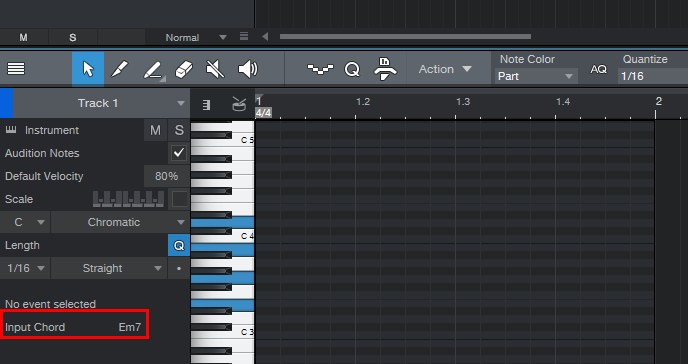This screenshot has height=364, width=688.
Task: Switch to drum view icon
Action: click(x=239, y=104)
